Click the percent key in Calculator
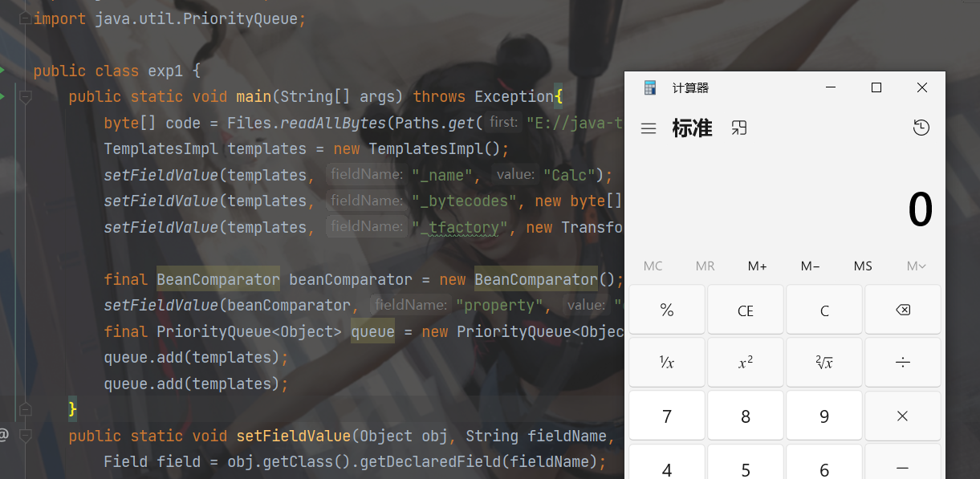980x479 pixels. pyautogui.click(x=667, y=310)
